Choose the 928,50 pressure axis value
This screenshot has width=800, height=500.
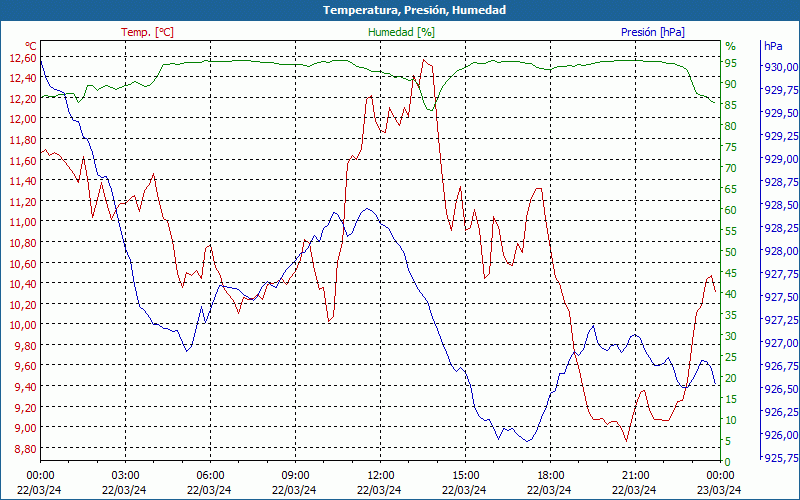(x=781, y=205)
